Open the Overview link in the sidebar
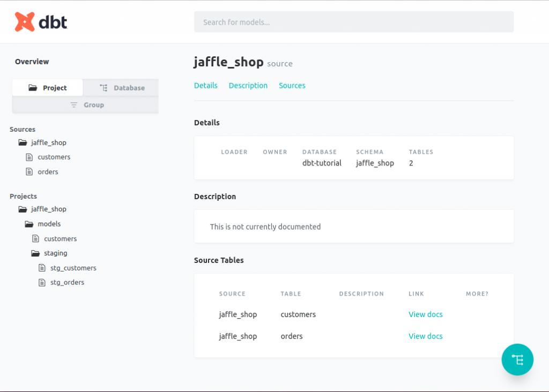 tap(32, 62)
